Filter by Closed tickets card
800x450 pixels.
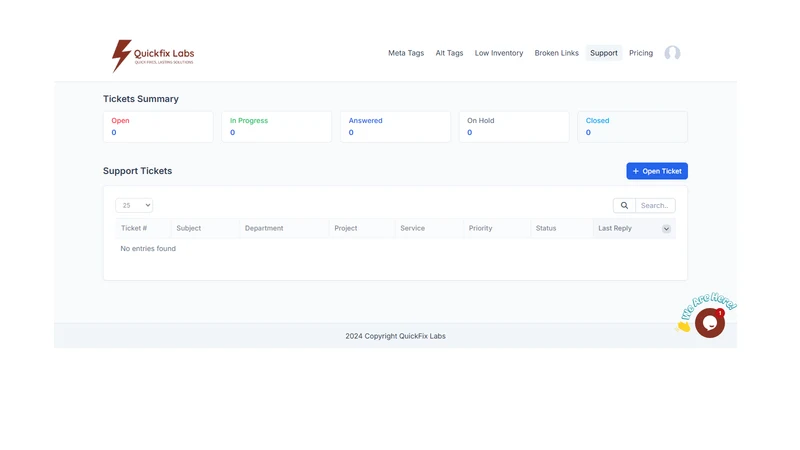click(633, 127)
